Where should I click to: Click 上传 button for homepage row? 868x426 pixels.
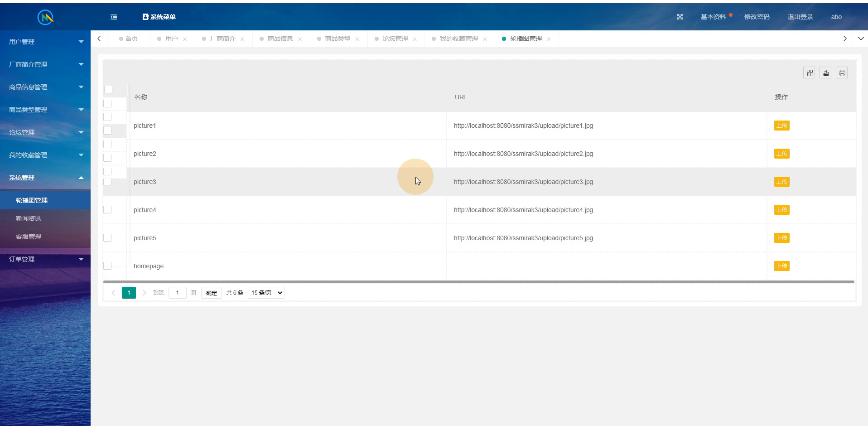point(781,266)
